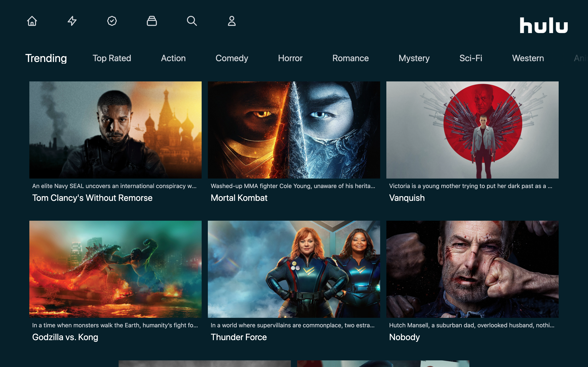
Task: Open the account profile icon
Action: (232, 21)
